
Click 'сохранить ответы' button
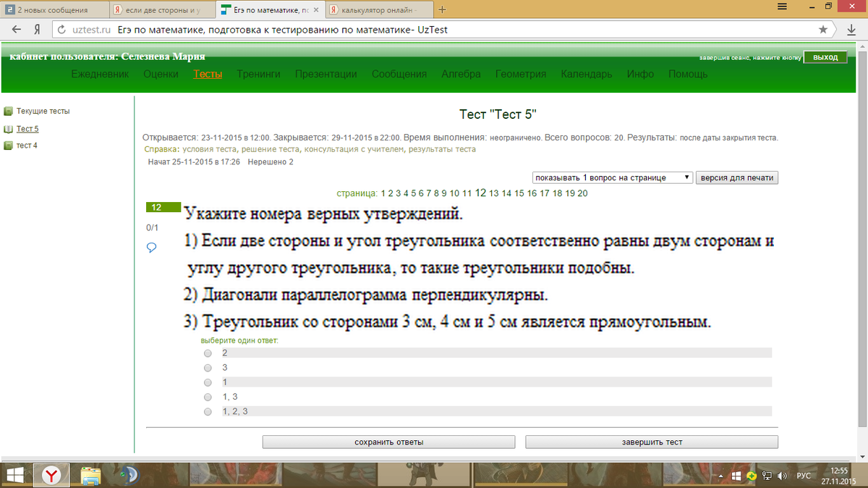[388, 442]
